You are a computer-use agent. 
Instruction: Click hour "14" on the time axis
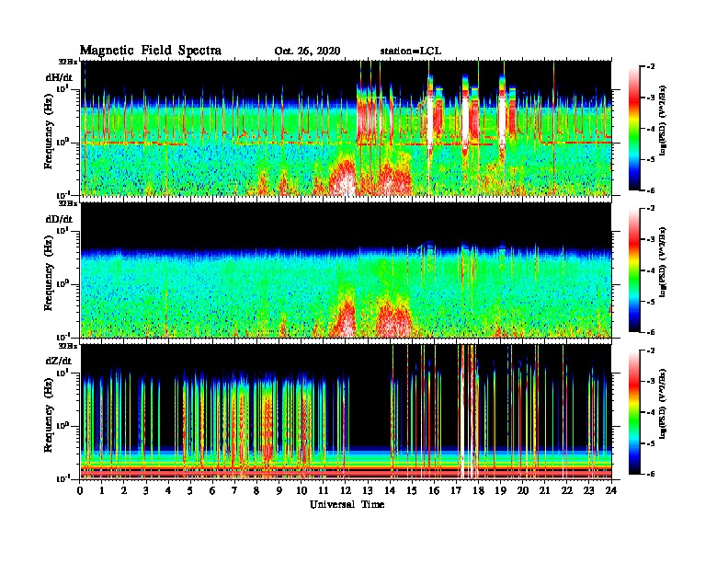[x=390, y=490]
